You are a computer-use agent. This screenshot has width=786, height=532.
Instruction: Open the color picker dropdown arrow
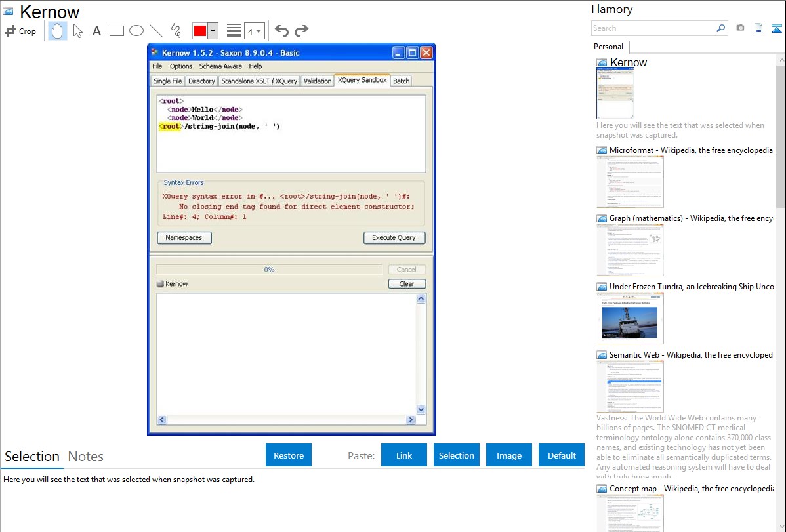(x=213, y=31)
